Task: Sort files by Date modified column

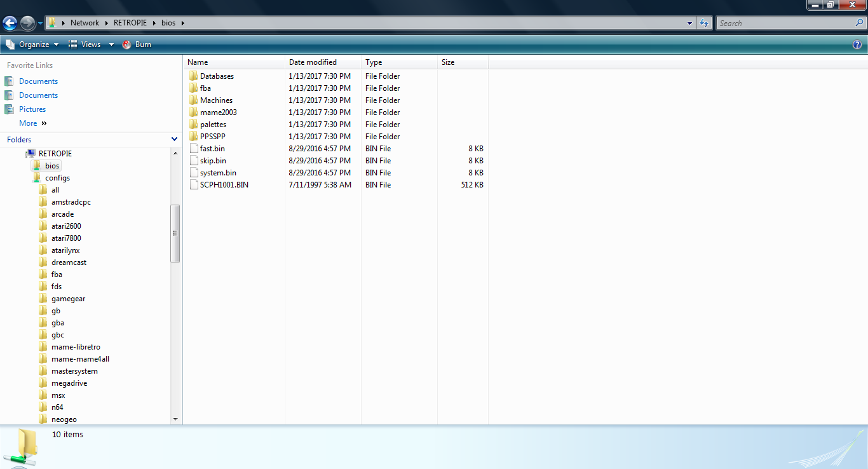Action: point(313,62)
